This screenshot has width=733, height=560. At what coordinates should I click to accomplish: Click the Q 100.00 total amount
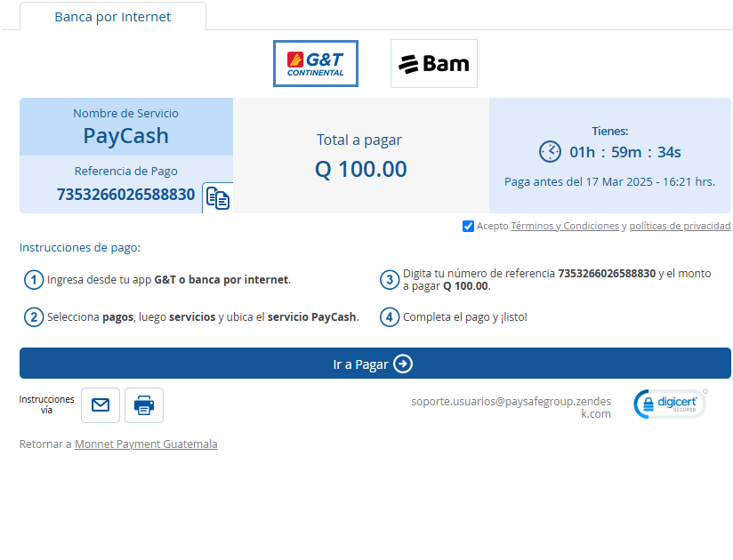[x=360, y=169]
